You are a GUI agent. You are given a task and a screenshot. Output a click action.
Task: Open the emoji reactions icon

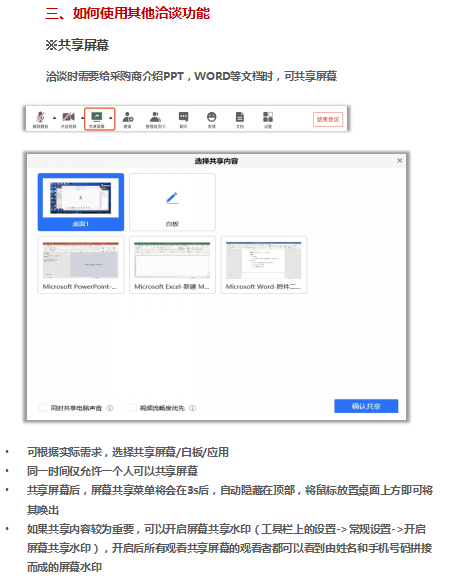(x=212, y=119)
